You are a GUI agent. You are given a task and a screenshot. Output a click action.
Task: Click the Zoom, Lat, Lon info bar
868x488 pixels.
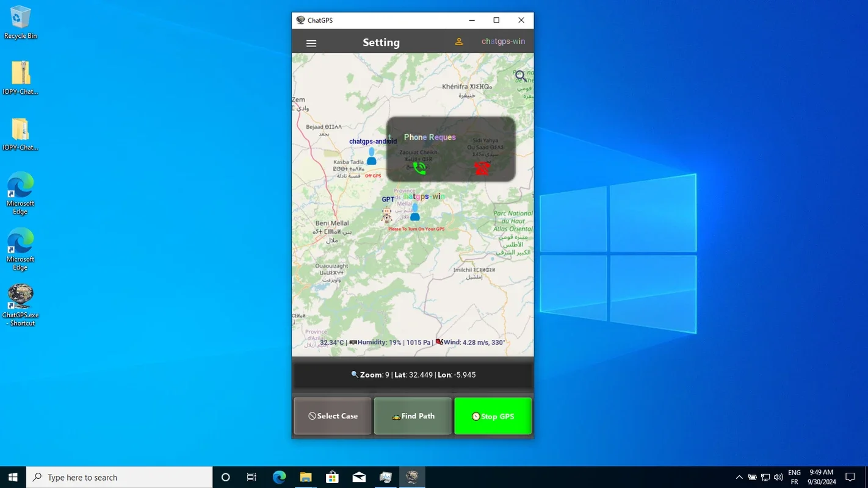[x=413, y=375]
